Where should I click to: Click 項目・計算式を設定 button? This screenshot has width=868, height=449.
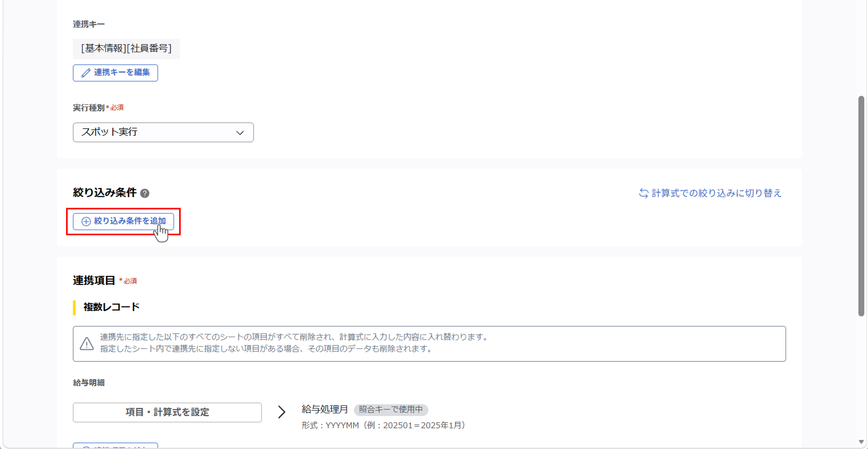click(167, 412)
